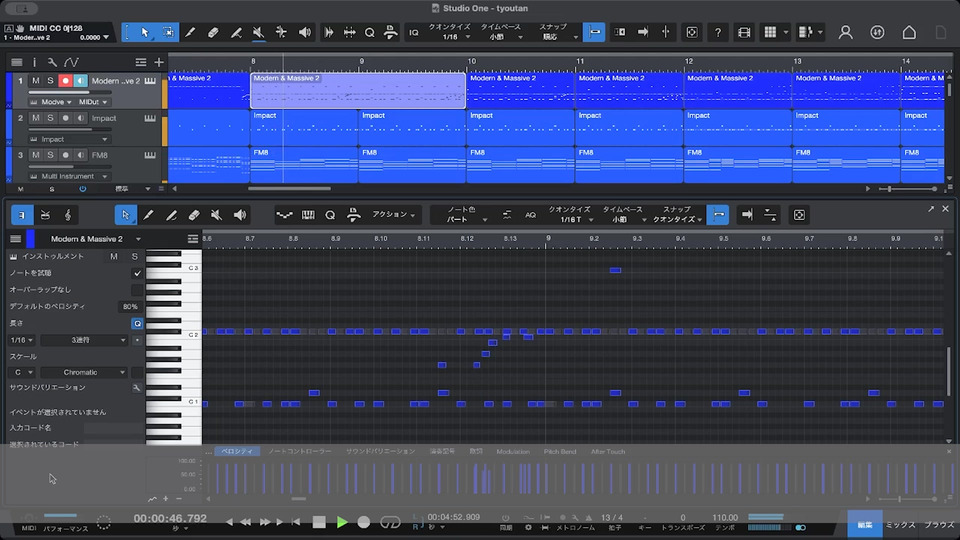Solo the FM8 track
960x540 pixels.
pos(50,155)
